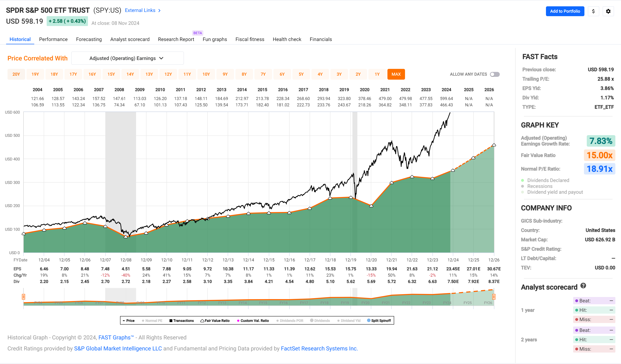Open the Analyst scorecard tab

point(130,39)
